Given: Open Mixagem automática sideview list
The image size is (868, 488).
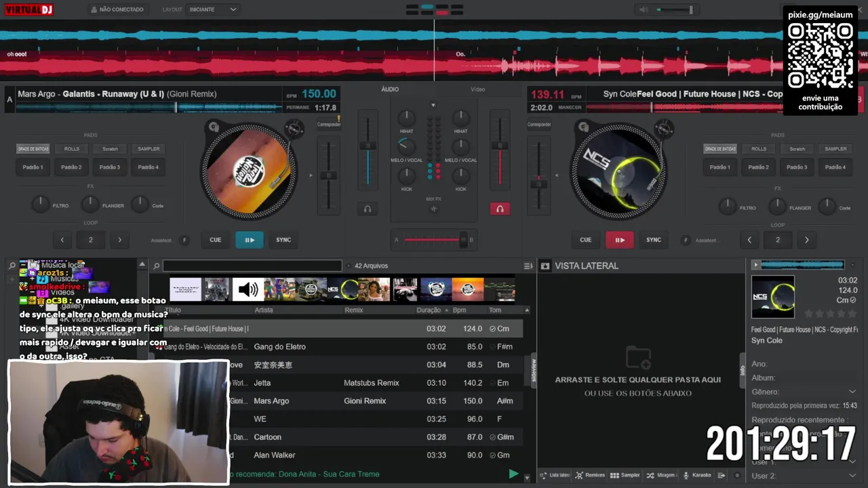Looking at the screenshot, I should (x=661, y=475).
